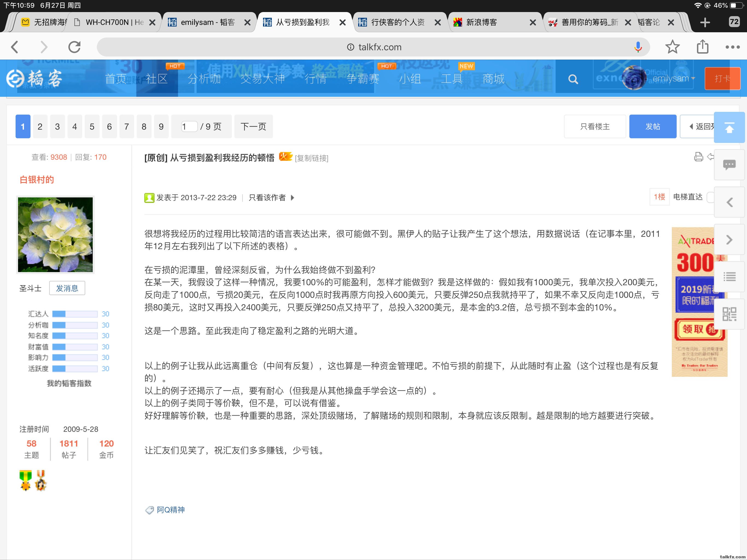The image size is (747, 560).
Task: Open 交易大神 in navigation bar
Action: coord(262,79)
